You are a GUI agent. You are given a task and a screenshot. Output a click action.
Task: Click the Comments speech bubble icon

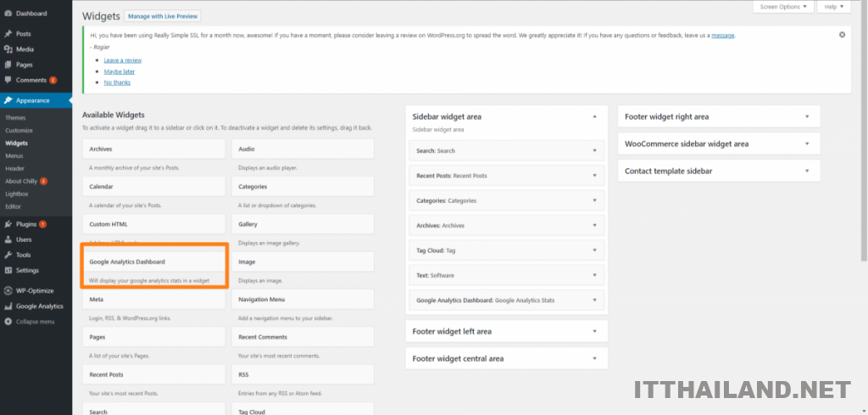[8, 80]
